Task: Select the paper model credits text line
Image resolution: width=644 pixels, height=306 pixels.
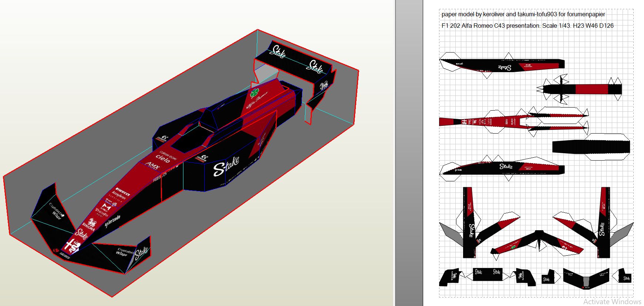Action: tap(523, 14)
